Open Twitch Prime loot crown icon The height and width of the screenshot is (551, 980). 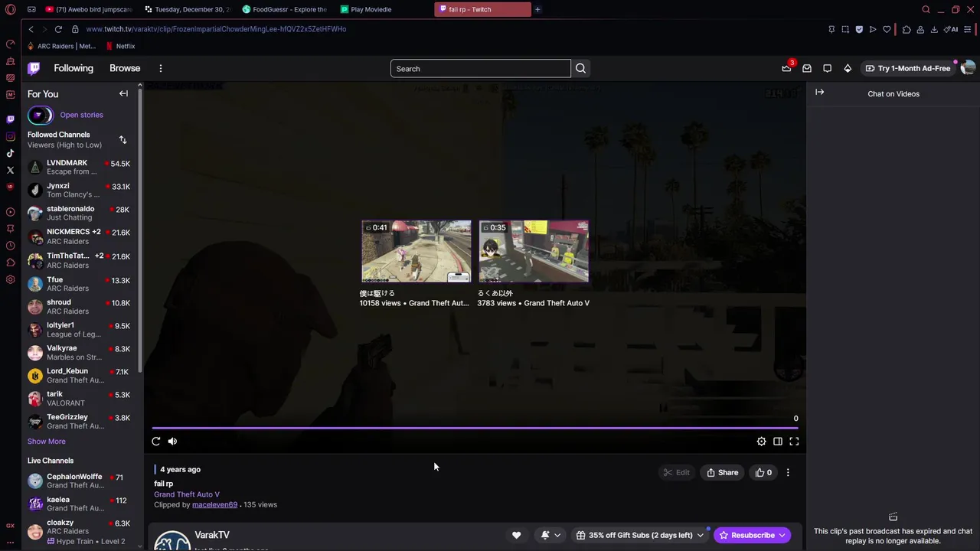786,68
